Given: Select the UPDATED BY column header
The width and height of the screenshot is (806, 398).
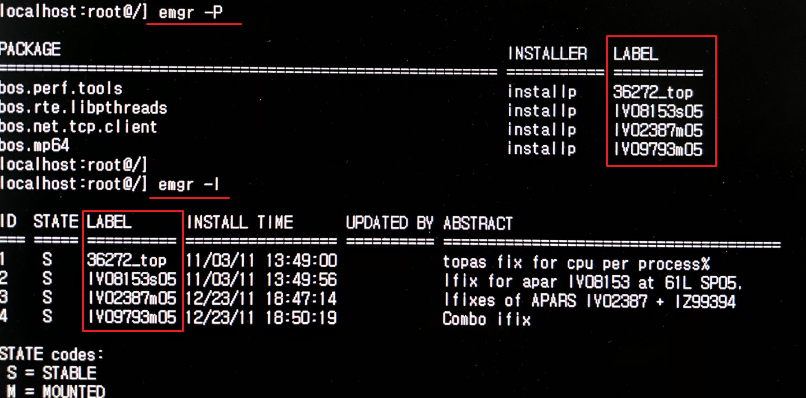Looking at the screenshot, I should [x=390, y=223].
